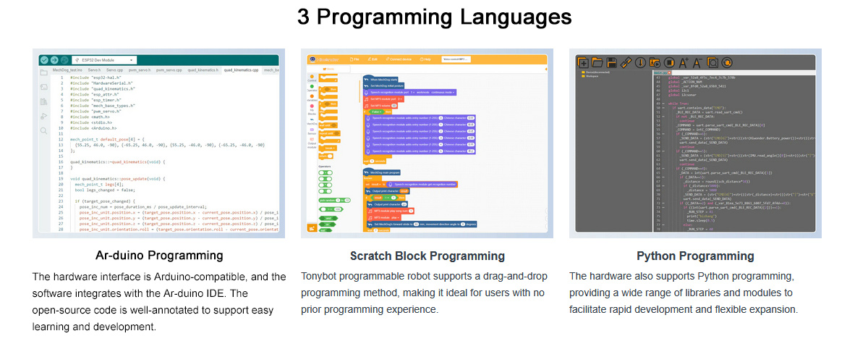Screen dimensions: 868x344
Task: Open the File menu in Scratch editor
Action: coord(354,59)
